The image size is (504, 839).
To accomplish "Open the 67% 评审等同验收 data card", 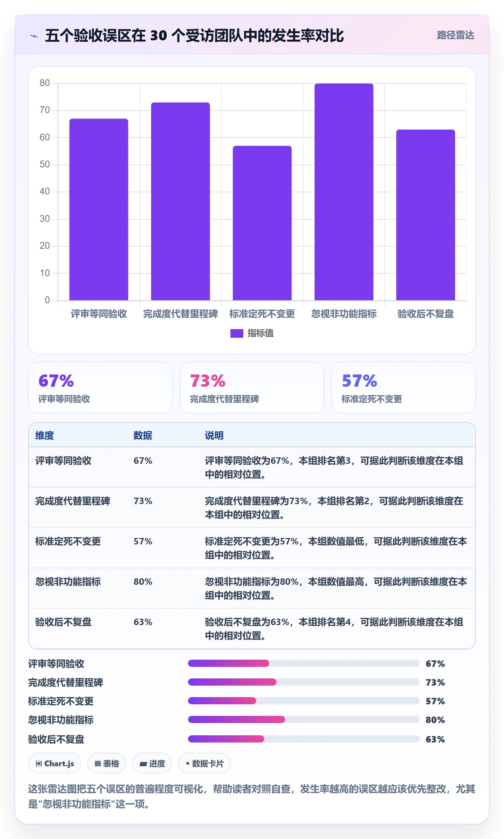I will pos(100,387).
